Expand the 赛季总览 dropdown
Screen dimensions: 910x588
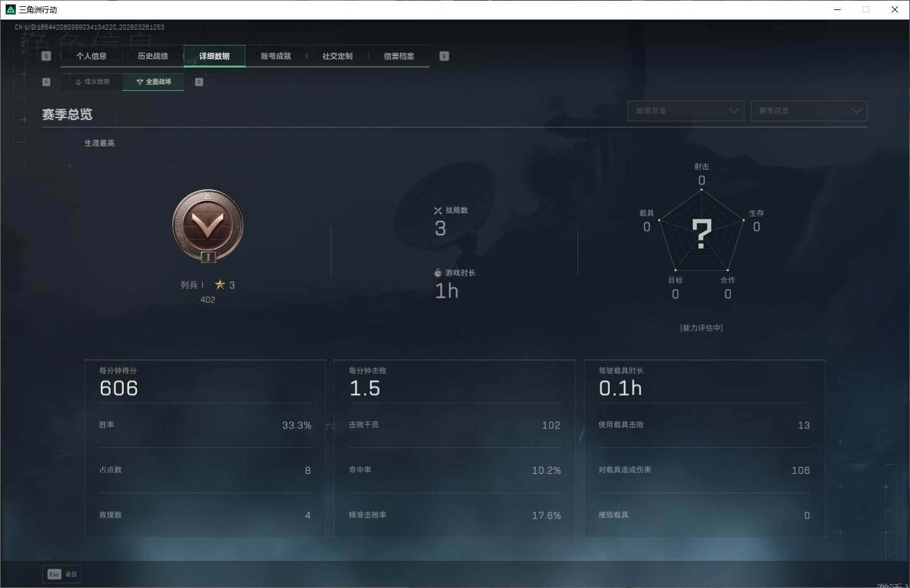tap(808, 111)
